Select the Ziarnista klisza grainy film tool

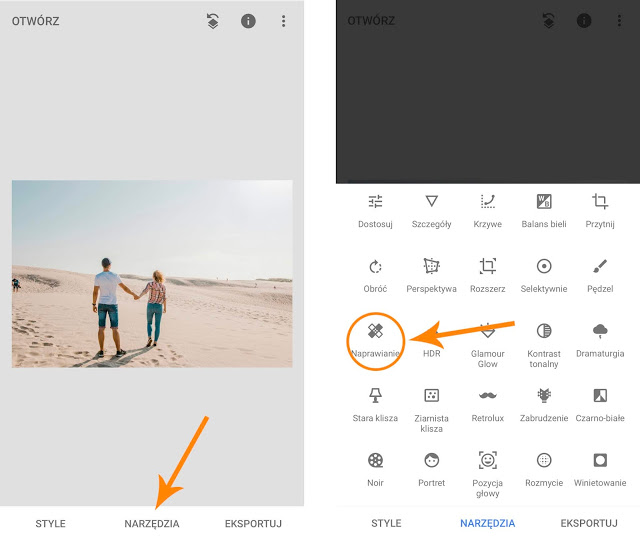431,410
